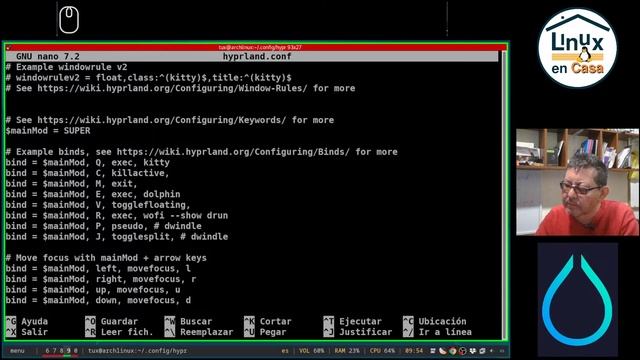This screenshot has height=360, width=640.
Task: Click the 09:54 clock in the bar
Action: 414,351
